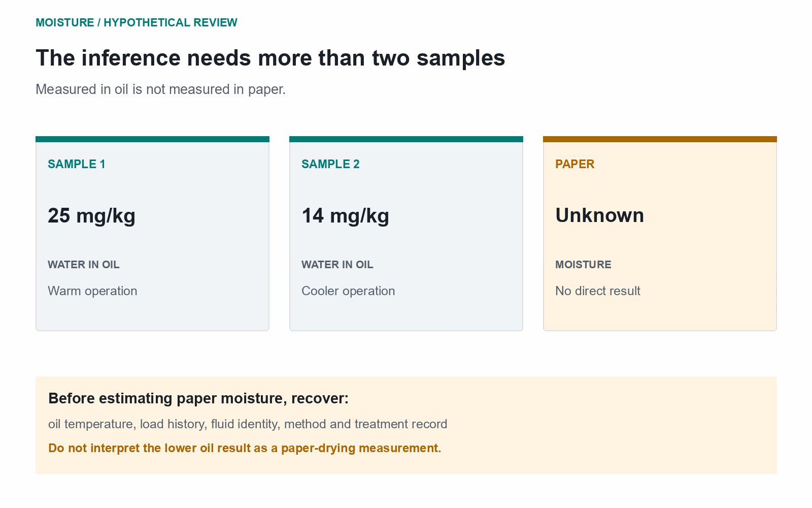812x508 pixels.
Task: Click the 'SAMPLE 1' card label
Action: [77, 164]
